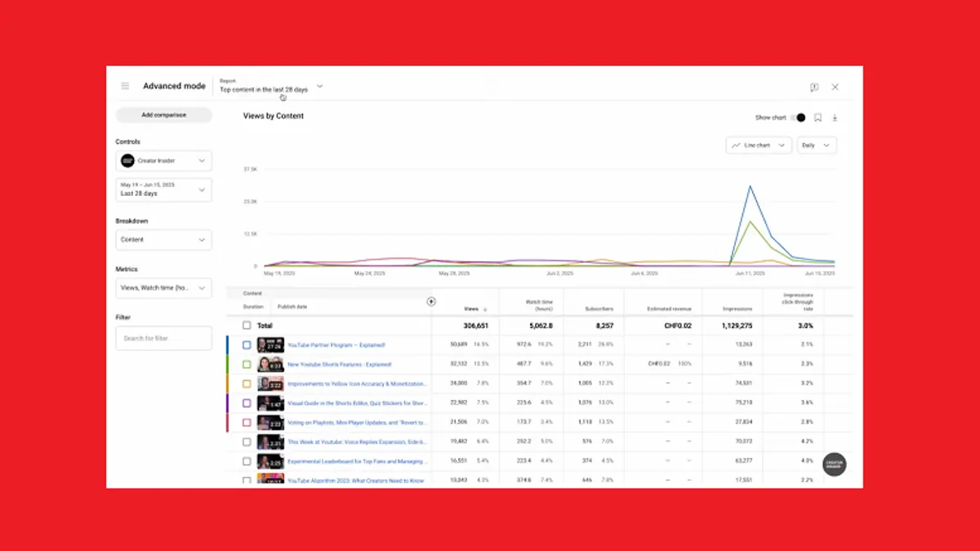Click the Publish date column label
Image resolution: width=980 pixels, height=551 pixels.
[292, 307]
